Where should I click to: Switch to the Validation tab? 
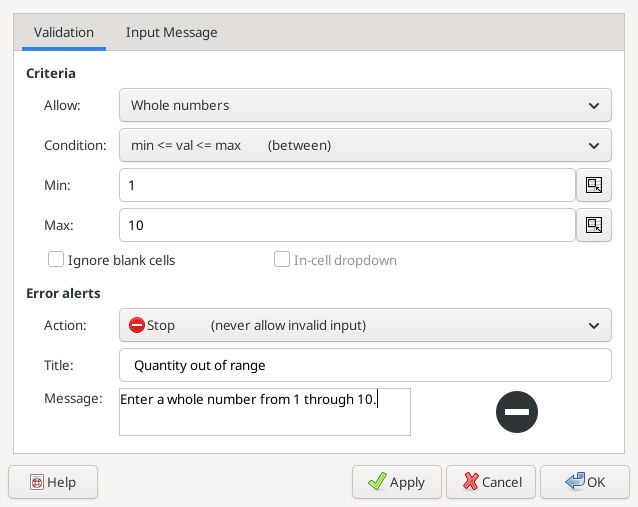click(64, 33)
